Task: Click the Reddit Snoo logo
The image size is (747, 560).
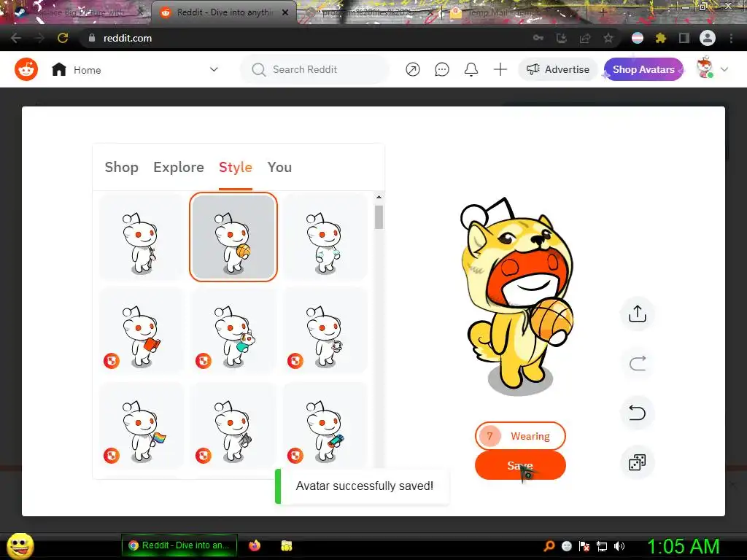Action: 26,69
